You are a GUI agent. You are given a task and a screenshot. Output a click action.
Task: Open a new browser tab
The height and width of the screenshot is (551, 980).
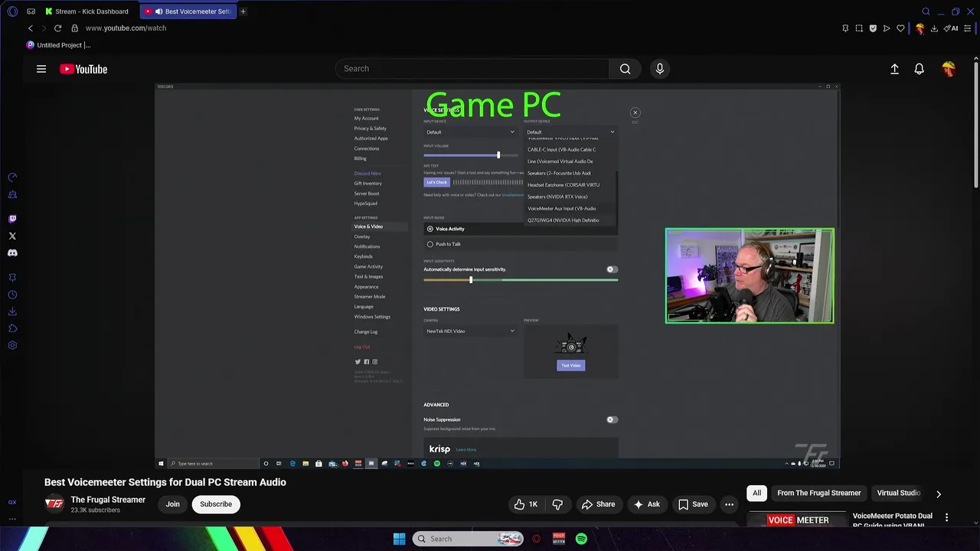243,11
